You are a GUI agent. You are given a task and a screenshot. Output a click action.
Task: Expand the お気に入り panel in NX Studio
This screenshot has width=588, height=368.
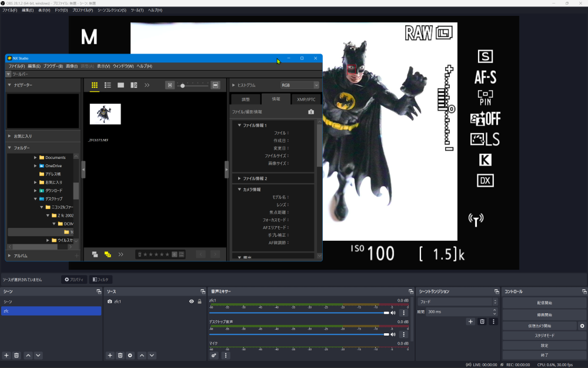(x=9, y=136)
